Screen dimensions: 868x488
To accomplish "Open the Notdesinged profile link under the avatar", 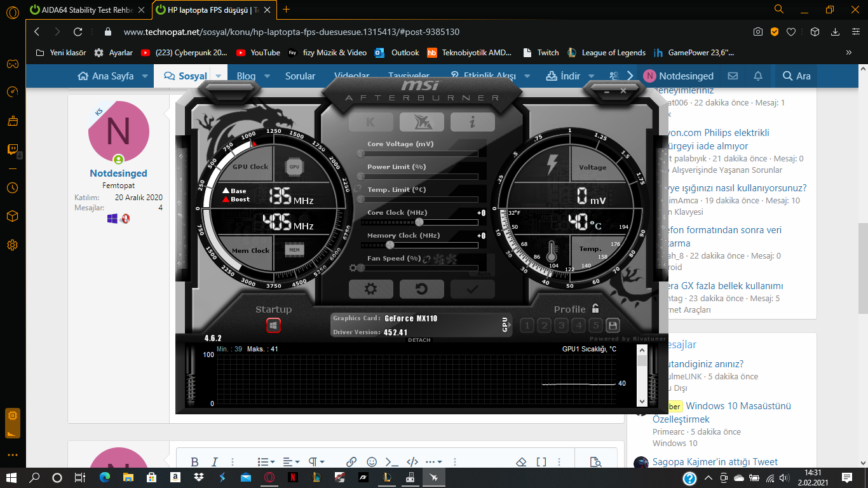I will 118,173.
